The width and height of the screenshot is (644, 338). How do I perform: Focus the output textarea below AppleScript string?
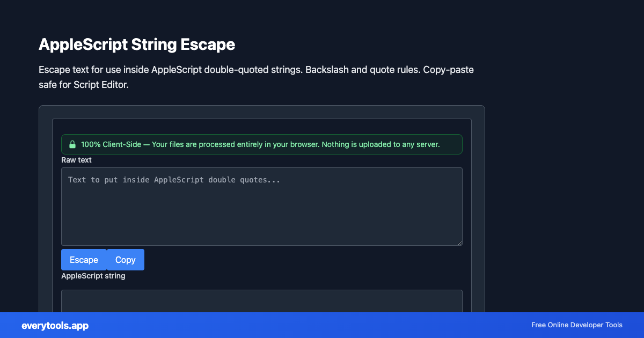[x=262, y=300]
